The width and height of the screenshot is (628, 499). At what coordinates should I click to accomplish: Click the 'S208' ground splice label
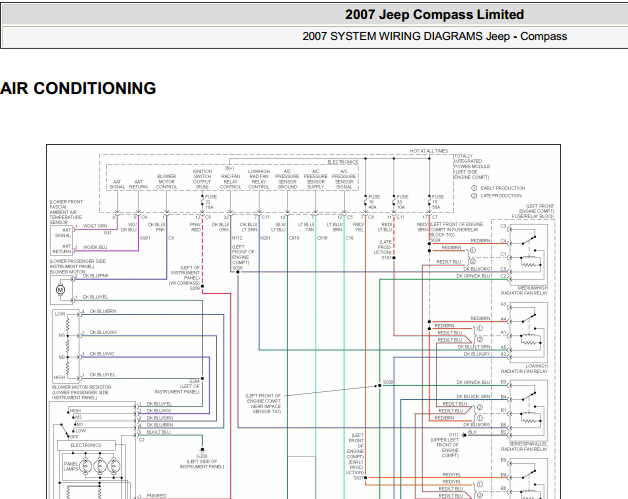click(x=202, y=456)
